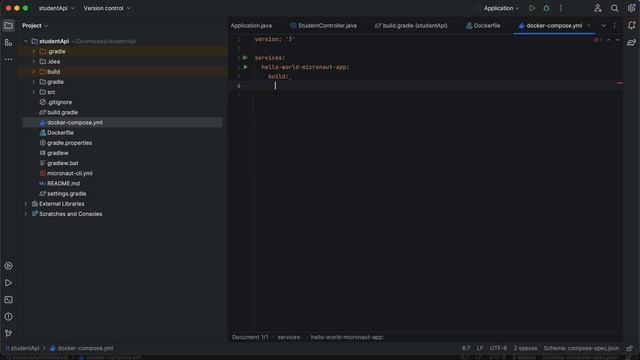The width and height of the screenshot is (640, 360).
Task: Debug the Application configuration
Action: click(546, 8)
